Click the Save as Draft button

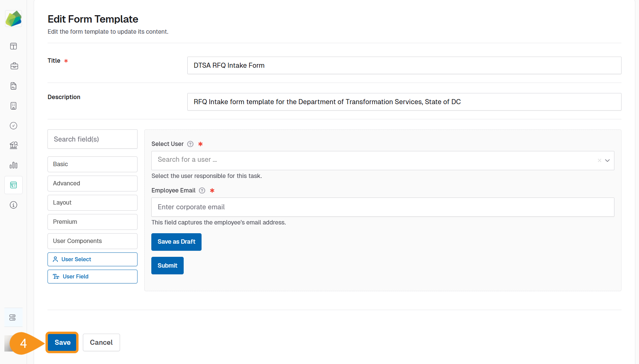click(x=176, y=242)
